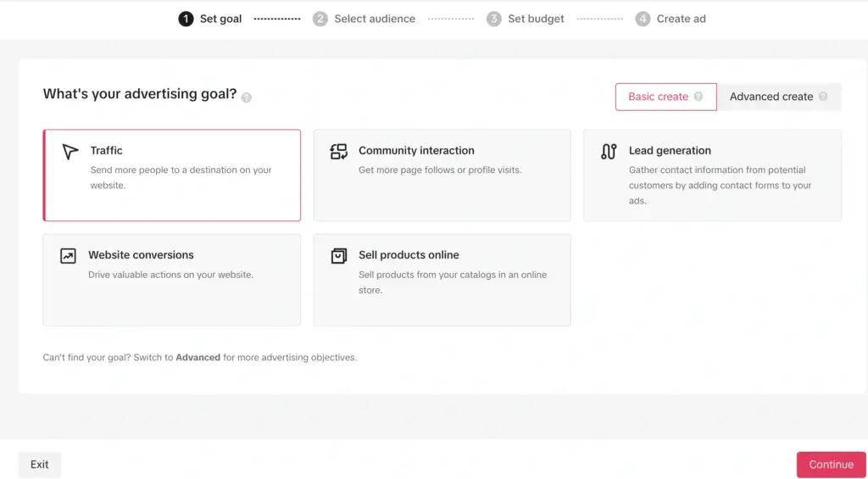Click the Lead generation icon
This screenshot has height=479, width=868.
click(x=609, y=152)
